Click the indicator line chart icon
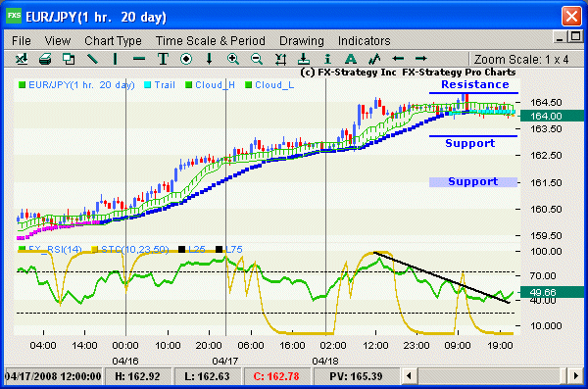This screenshot has height=389, width=588. (374, 59)
